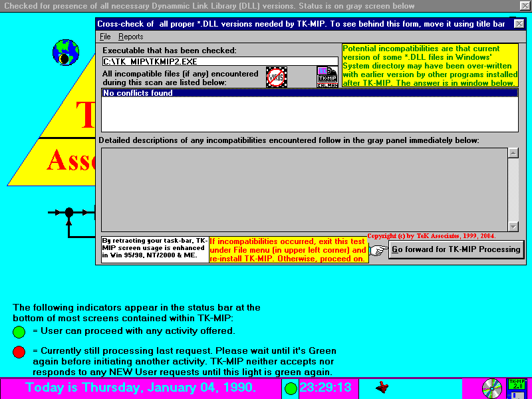Click the "Currently still processing last request" text
The width and height of the screenshot is (532, 399).
[x=185, y=361]
